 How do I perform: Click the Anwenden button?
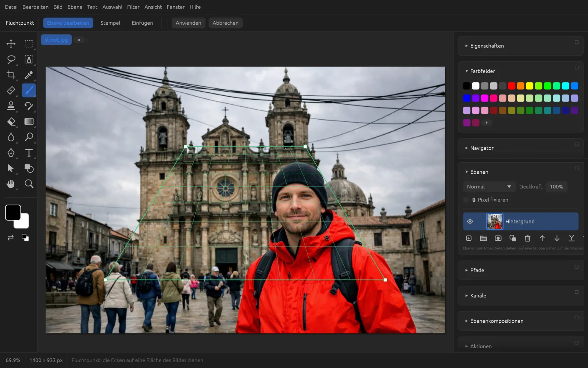188,23
